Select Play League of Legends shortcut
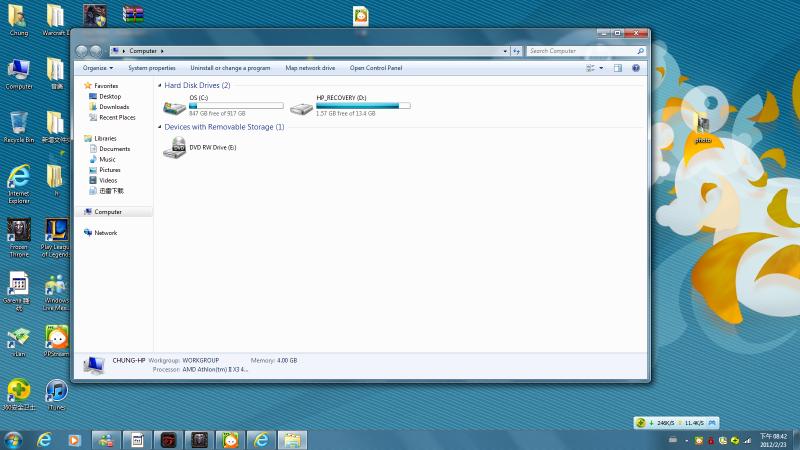The height and width of the screenshot is (450, 800). (x=56, y=238)
